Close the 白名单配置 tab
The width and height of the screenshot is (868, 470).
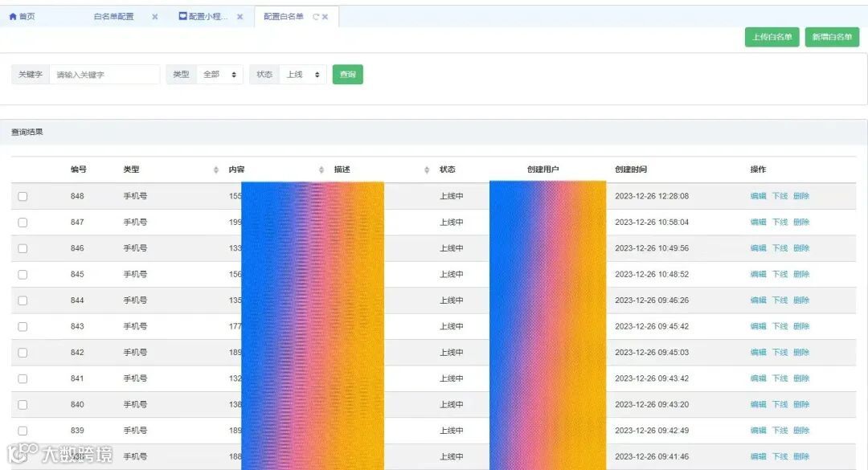(155, 17)
